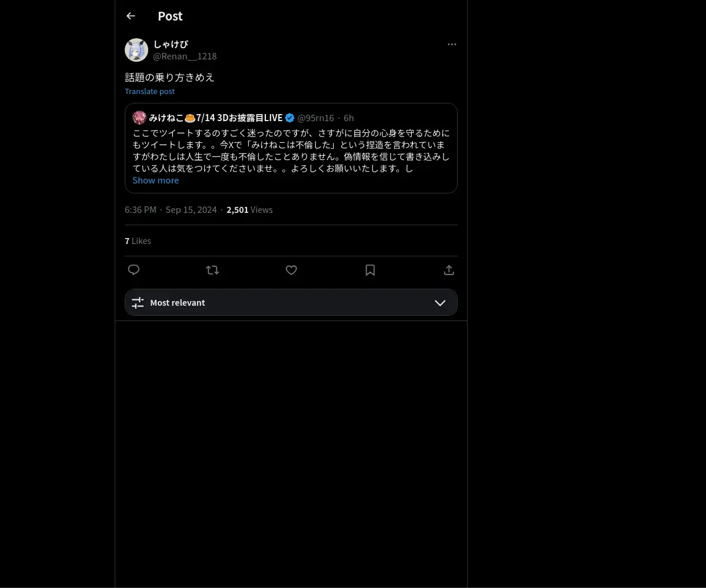The width and height of the screenshot is (706, 588).
Task: Click the reply speech bubble icon
Action: [134, 270]
